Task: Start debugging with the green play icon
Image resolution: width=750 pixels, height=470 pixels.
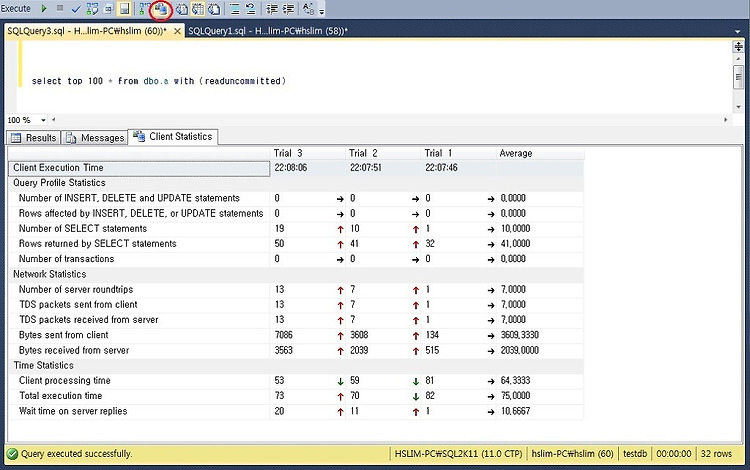Action: (44, 9)
